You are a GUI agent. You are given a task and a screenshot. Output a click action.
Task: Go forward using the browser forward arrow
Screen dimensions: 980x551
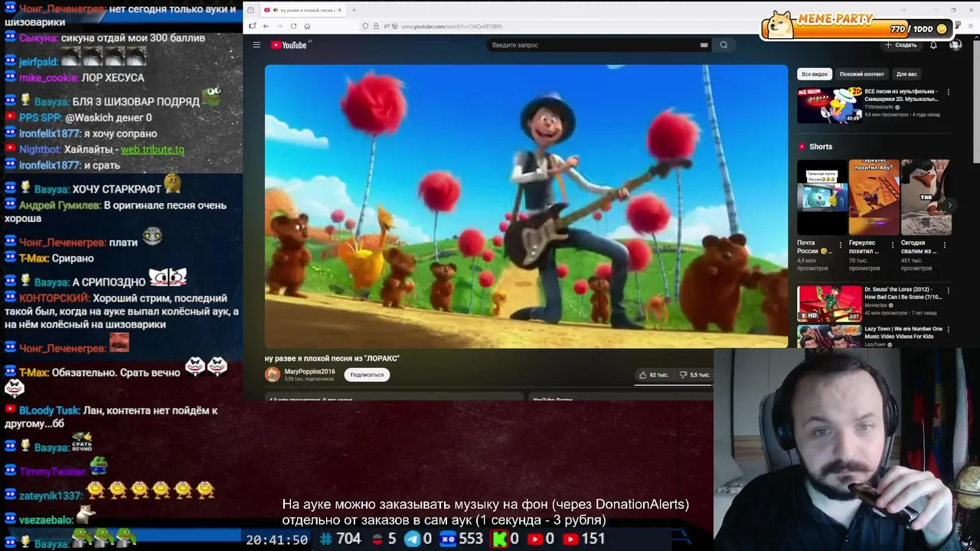279,26
